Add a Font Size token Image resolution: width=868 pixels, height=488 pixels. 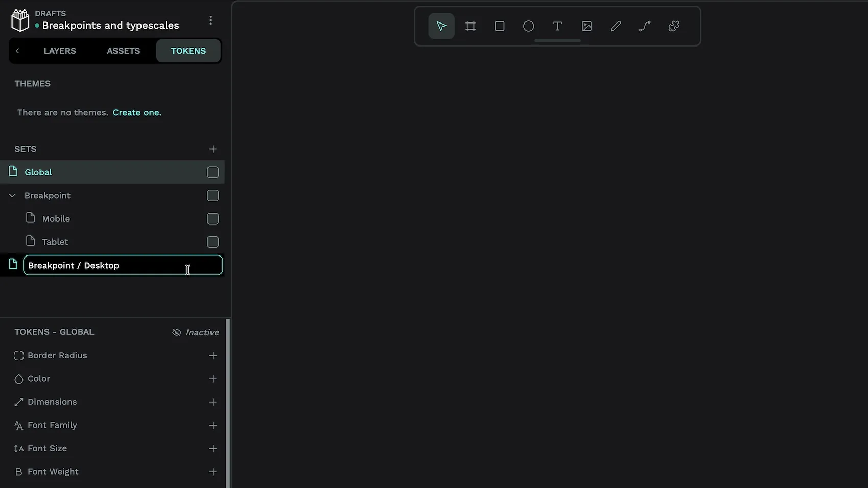(x=213, y=449)
